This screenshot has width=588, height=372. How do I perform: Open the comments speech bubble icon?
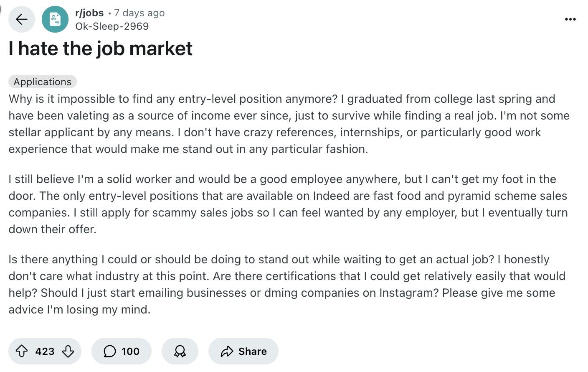point(110,351)
